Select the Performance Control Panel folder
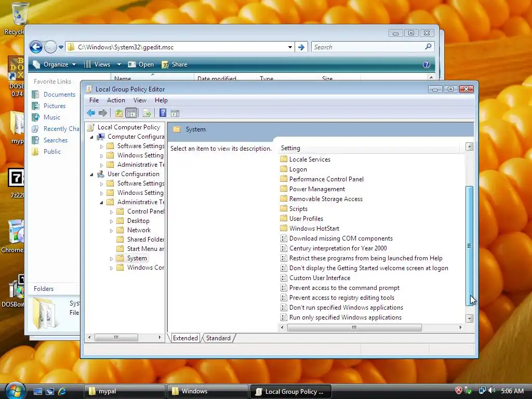 point(322,179)
